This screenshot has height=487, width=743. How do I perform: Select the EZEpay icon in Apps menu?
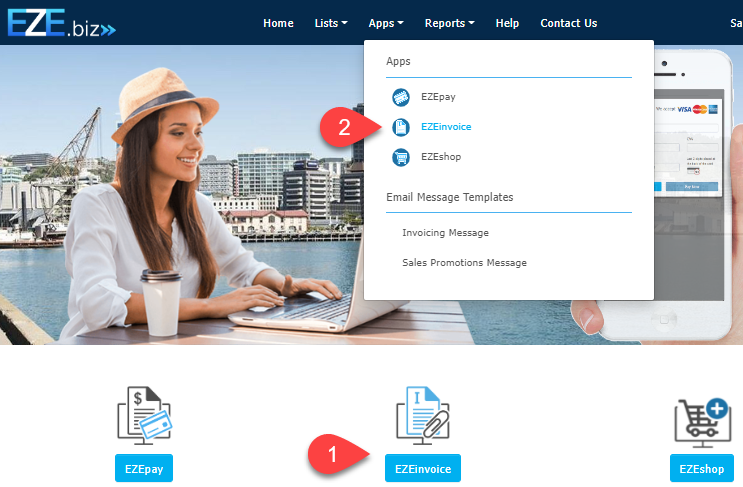click(401, 97)
